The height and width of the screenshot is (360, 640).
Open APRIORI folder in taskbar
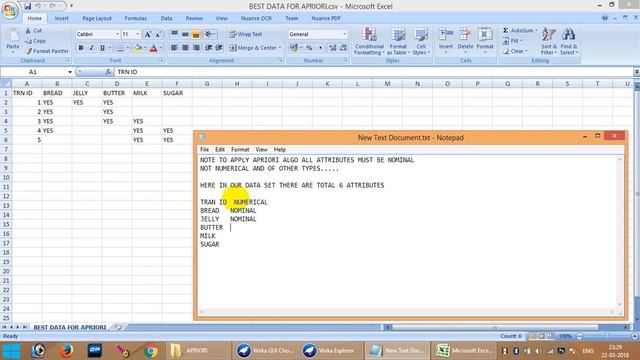[197, 351]
